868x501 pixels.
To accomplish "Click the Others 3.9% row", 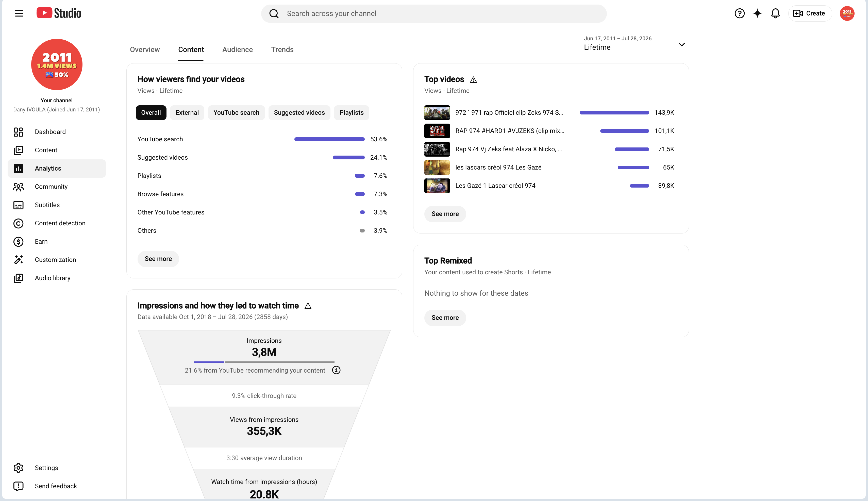I will (x=262, y=230).
